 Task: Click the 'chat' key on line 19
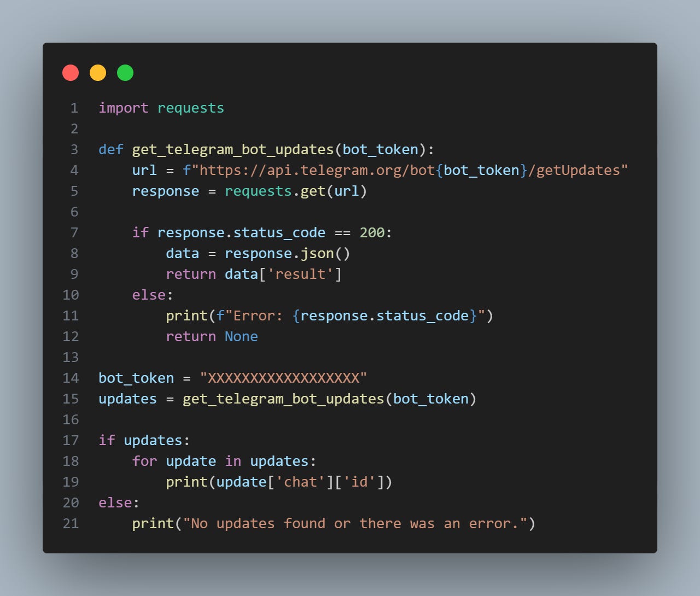(300, 482)
